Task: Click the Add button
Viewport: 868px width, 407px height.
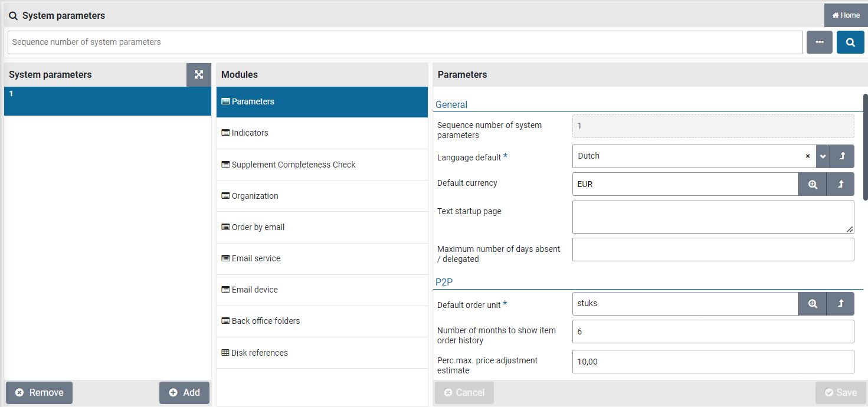Action: coord(184,392)
